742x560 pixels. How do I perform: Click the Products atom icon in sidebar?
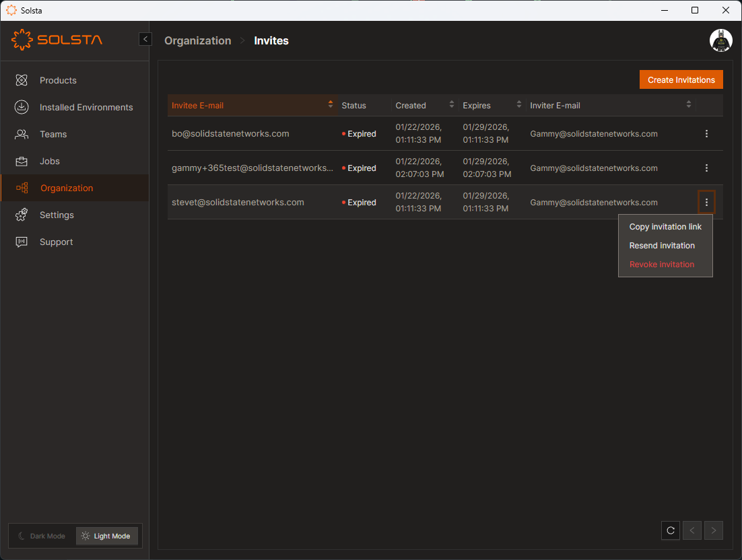point(22,80)
